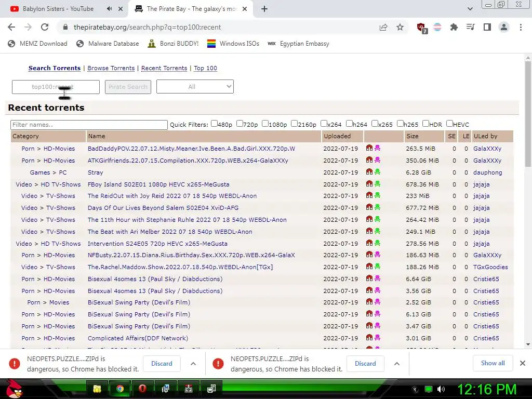
Task: Check the x265 quick filter
Action: pyautogui.click(x=375, y=124)
